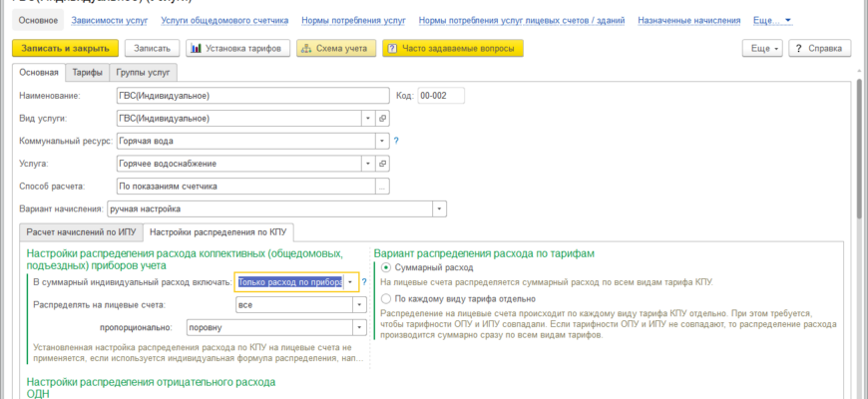The image size is (868, 399).
Task: Click question mark next to Коммунальный ресурс
Action: [396, 141]
